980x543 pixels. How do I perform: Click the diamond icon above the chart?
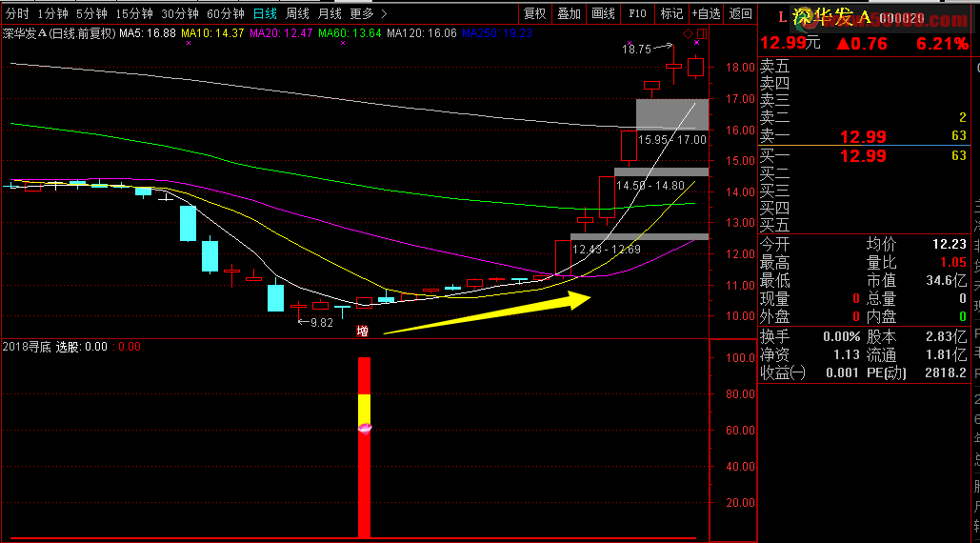coord(688,33)
